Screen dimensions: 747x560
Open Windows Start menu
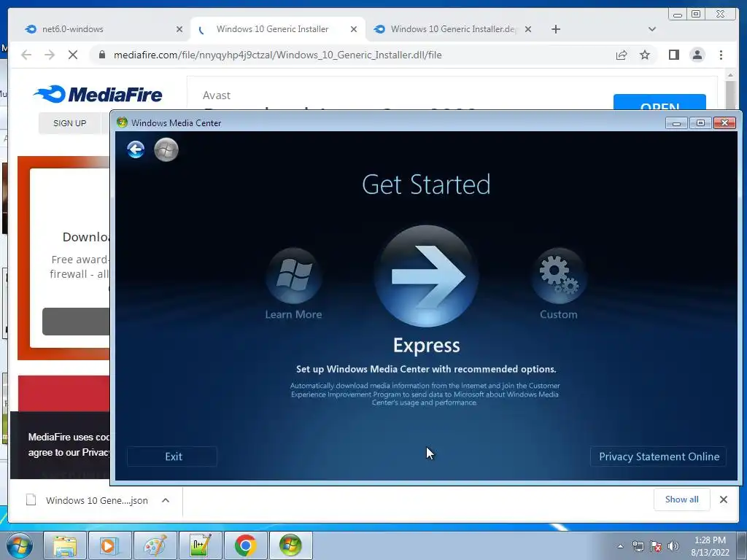(20, 545)
